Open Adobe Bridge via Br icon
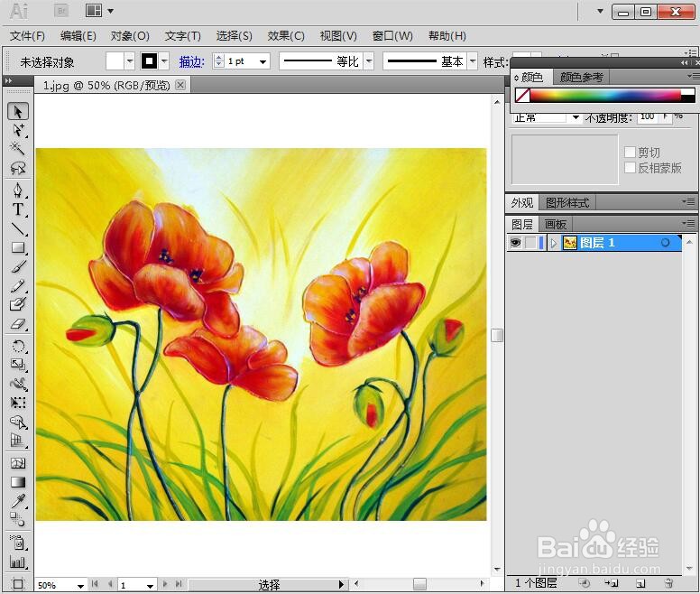This screenshot has height=594, width=700. (x=61, y=11)
